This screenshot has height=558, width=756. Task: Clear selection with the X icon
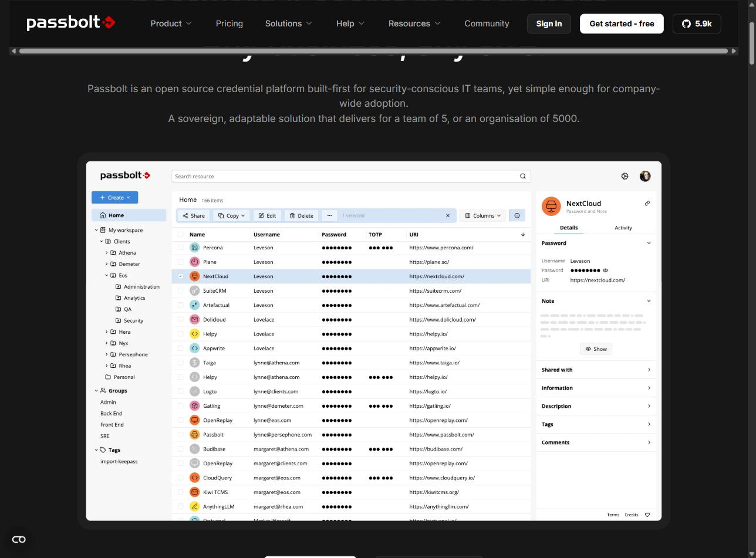click(448, 215)
